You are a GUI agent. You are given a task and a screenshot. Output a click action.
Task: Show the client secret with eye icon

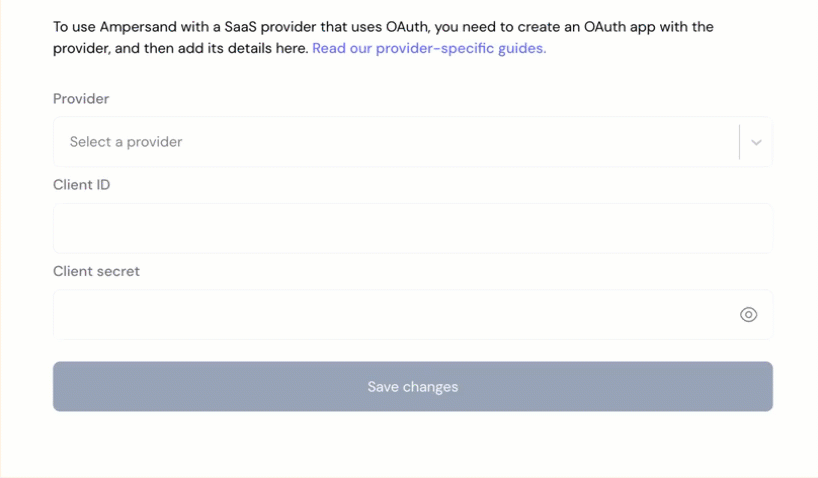pos(748,315)
